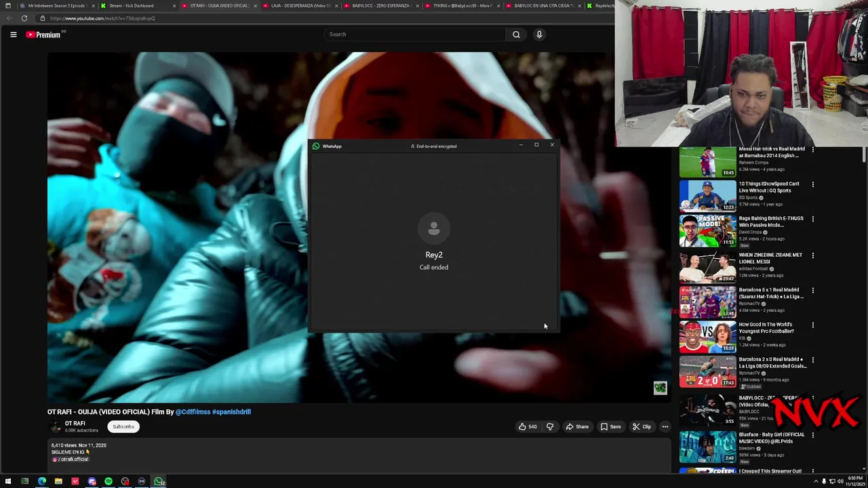
Task: Open options menu for Rage Baiting video
Action: [x=813, y=219]
